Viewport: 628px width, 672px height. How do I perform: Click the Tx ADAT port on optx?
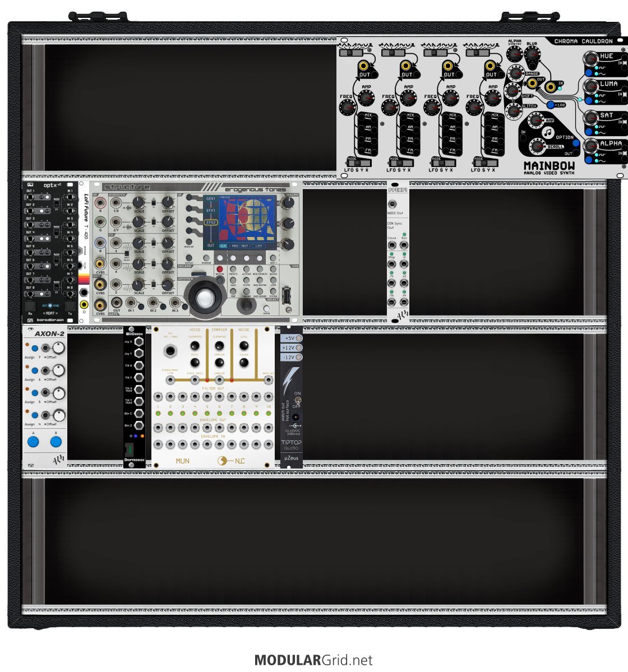coord(70,306)
